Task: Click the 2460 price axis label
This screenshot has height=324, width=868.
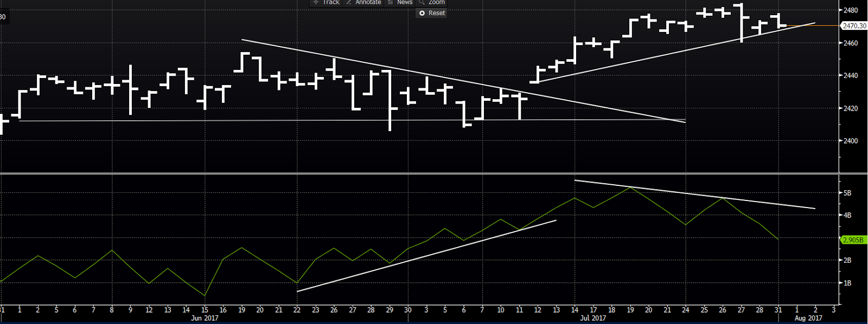Action: (850, 43)
